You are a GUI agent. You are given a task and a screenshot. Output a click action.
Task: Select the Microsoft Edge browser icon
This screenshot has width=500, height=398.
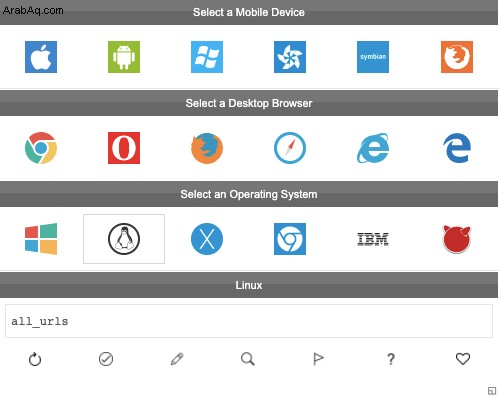click(457, 148)
